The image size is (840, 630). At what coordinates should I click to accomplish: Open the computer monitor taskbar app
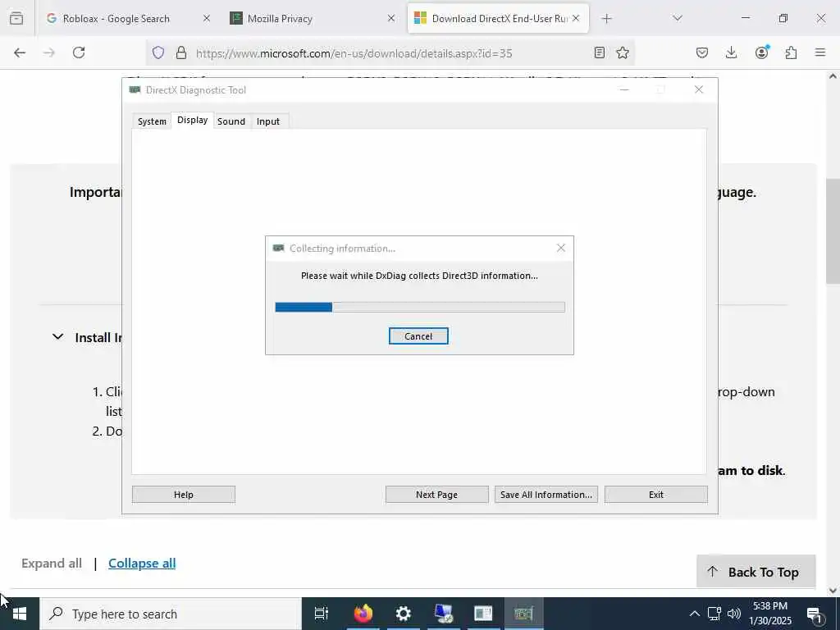[444, 614]
